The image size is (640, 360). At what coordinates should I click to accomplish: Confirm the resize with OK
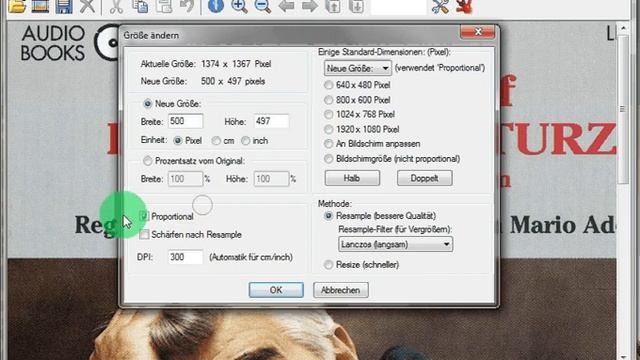pos(276,290)
